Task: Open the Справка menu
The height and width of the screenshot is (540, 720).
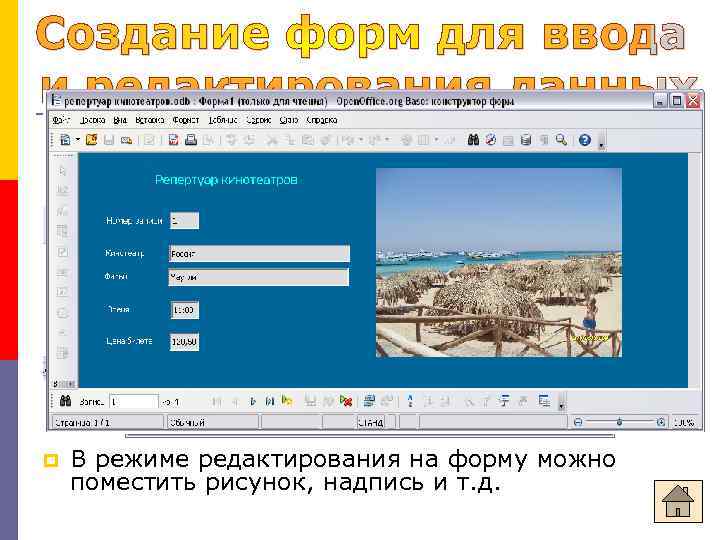Action: [321, 120]
